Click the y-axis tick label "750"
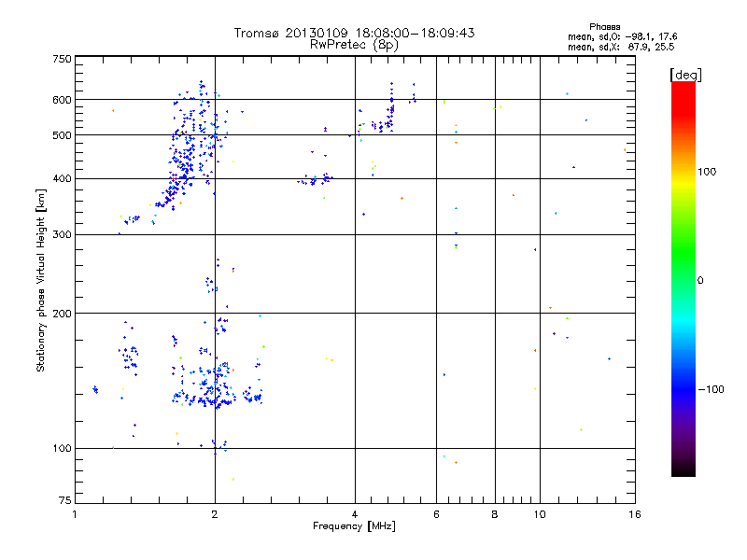 point(62,59)
